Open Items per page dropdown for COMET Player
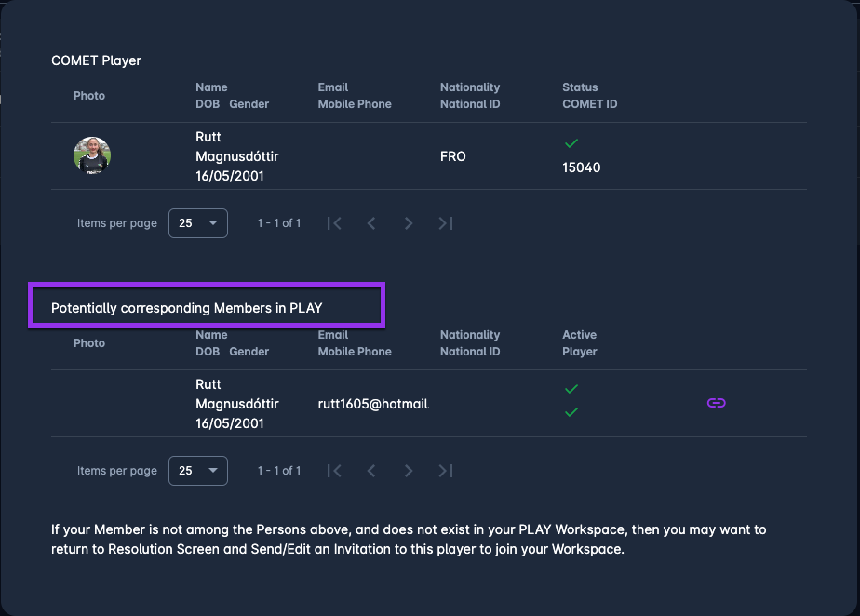Screen dimensions: 860x616 197,223
